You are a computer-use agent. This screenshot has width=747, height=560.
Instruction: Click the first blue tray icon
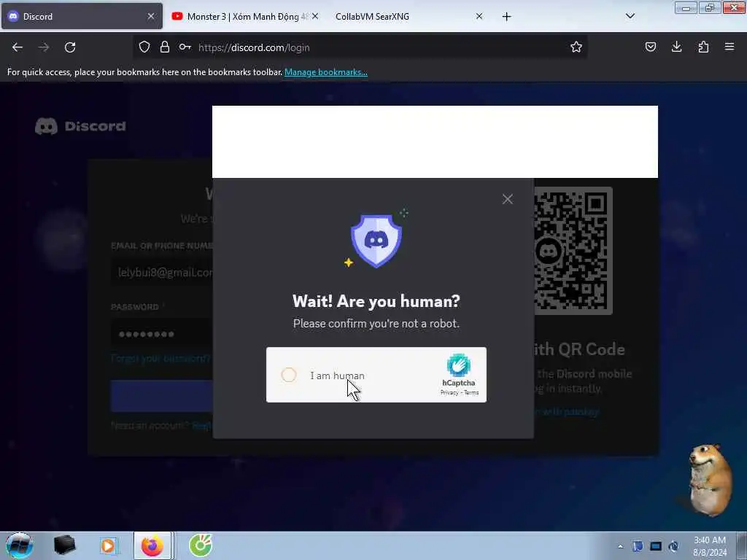[638, 546]
